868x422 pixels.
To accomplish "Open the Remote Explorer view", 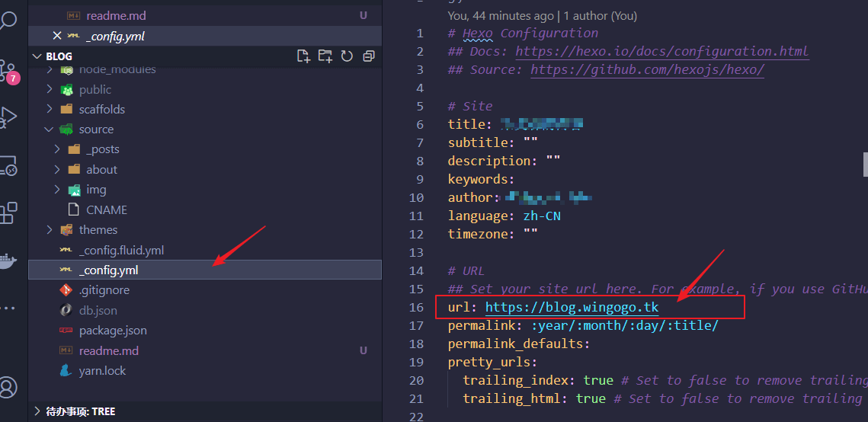I will (8, 165).
